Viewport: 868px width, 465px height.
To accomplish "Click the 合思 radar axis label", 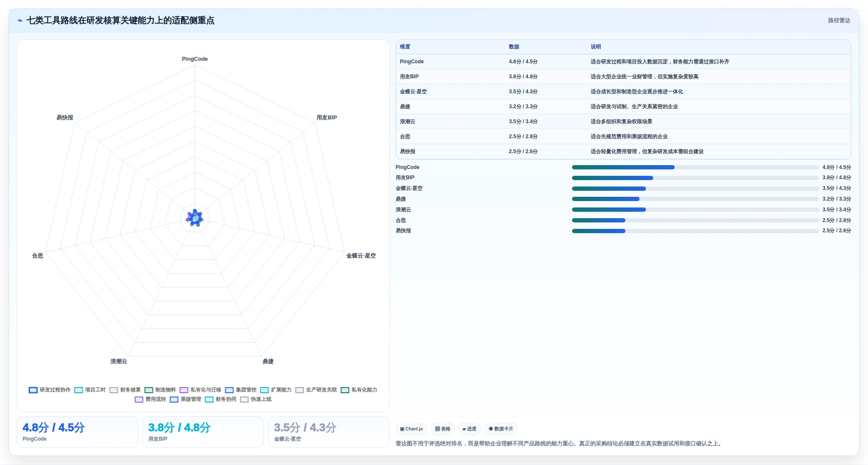I will [38, 256].
